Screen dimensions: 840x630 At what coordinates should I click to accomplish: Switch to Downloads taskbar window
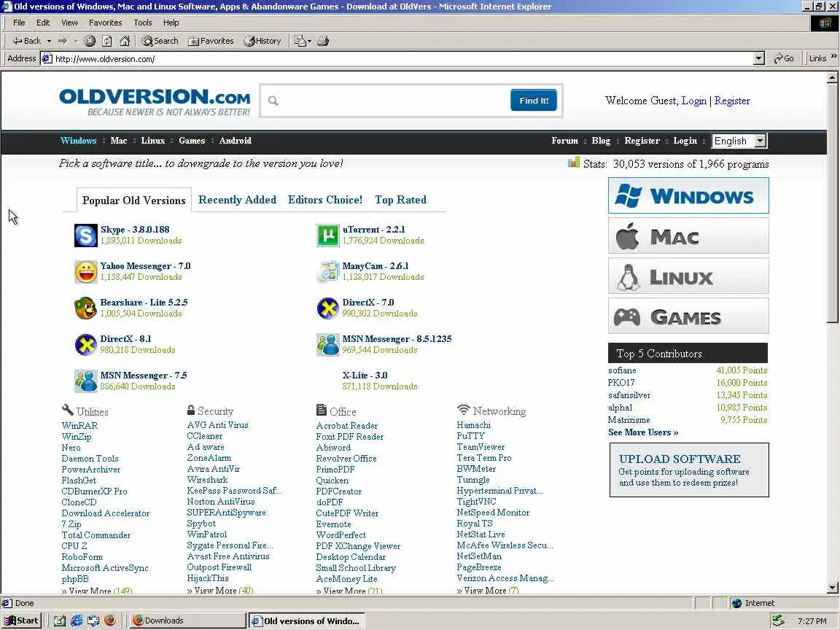pyautogui.click(x=187, y=621)
